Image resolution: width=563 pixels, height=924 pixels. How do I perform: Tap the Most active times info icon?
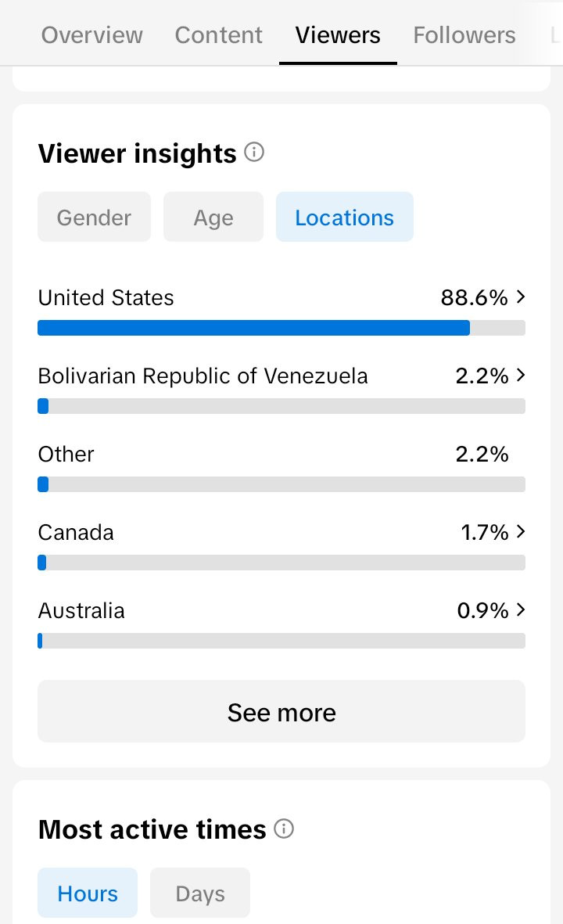click(x=284, y=829)
